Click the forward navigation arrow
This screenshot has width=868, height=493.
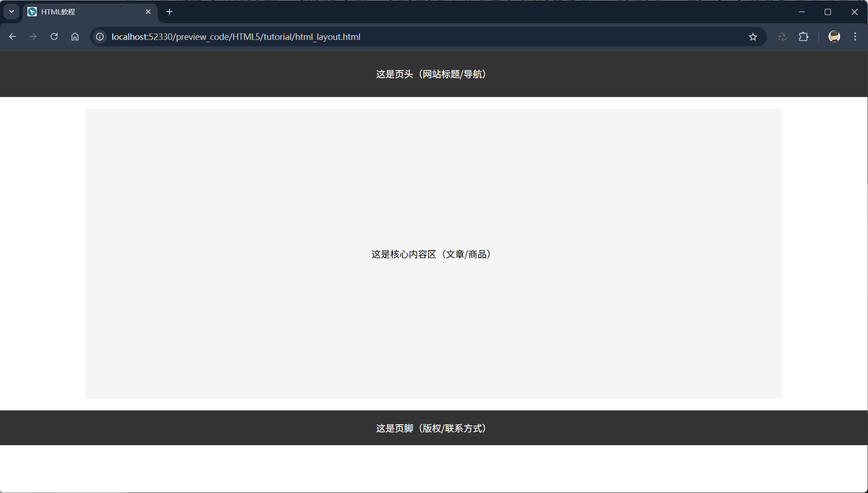33,37
